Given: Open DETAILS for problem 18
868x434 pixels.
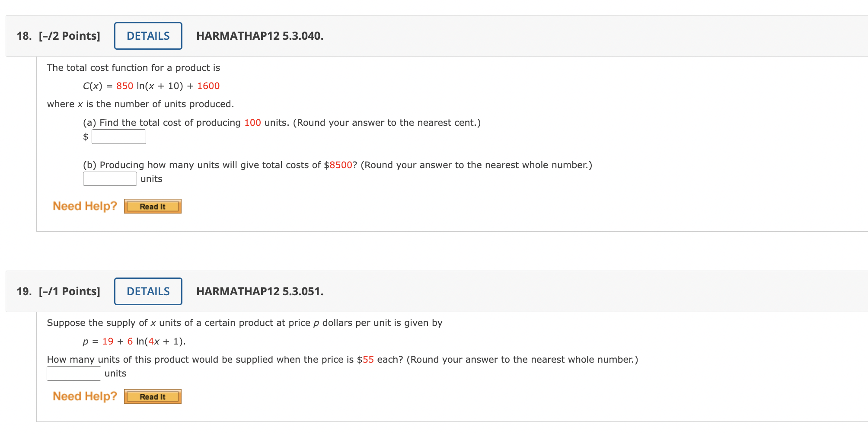Looking at the screenshot, I should tap(148, 35).
